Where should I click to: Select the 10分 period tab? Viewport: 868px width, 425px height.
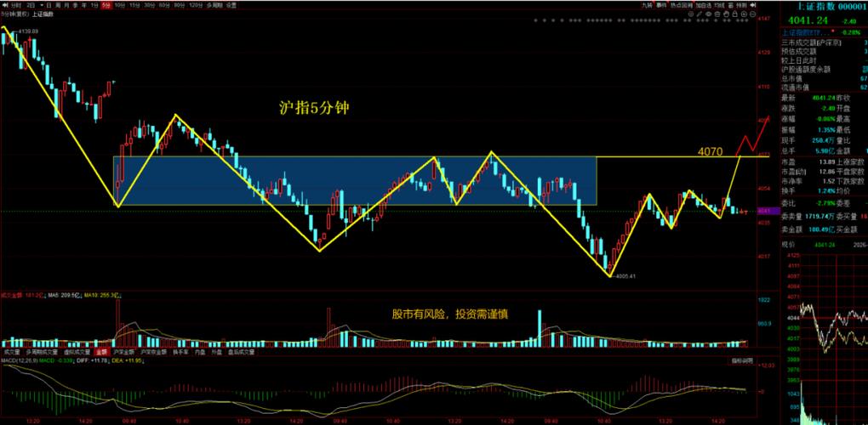(120, 5)
